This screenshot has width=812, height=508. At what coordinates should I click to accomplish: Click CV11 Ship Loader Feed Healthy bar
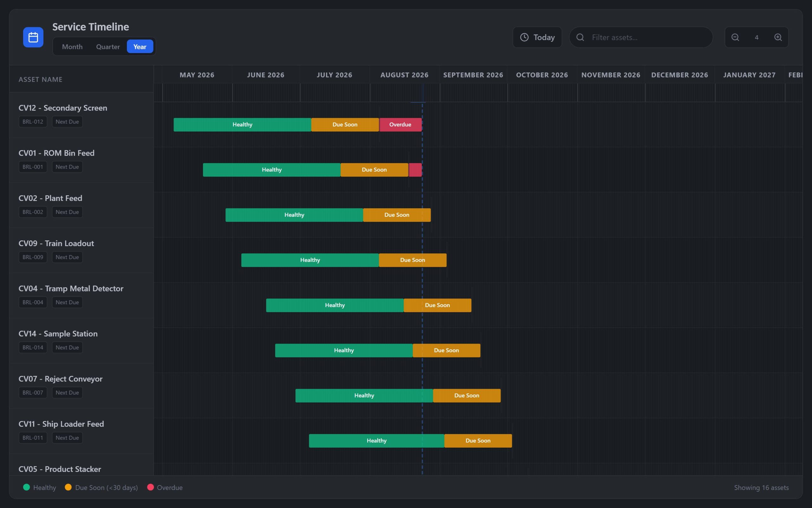[377, 441]
